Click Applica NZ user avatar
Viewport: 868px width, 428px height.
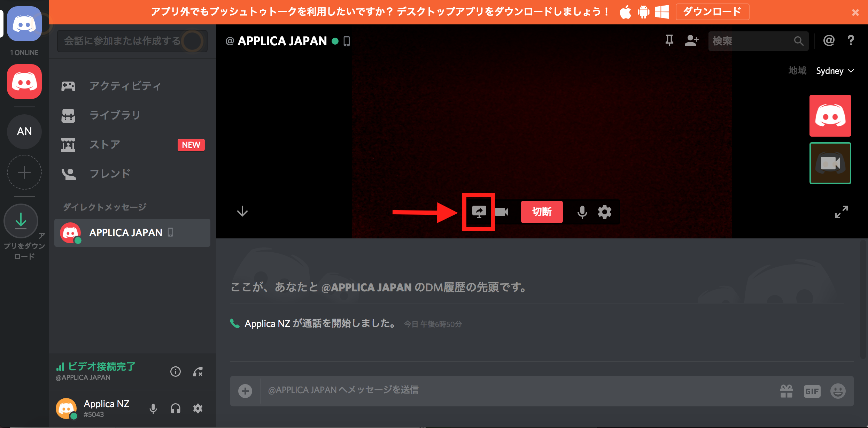pyautogui.click(x=66, y=408)
